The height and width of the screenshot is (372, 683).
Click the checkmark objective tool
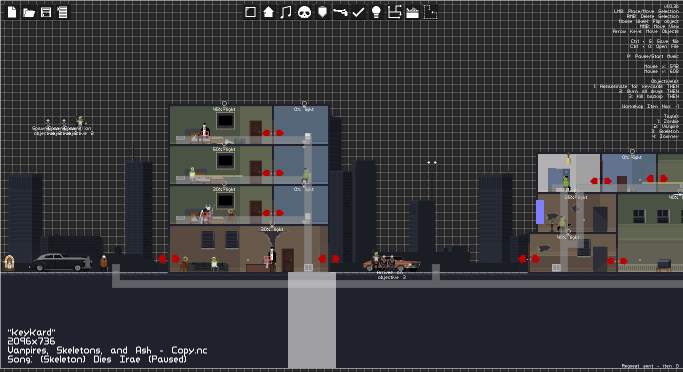[x=358, y=12]
